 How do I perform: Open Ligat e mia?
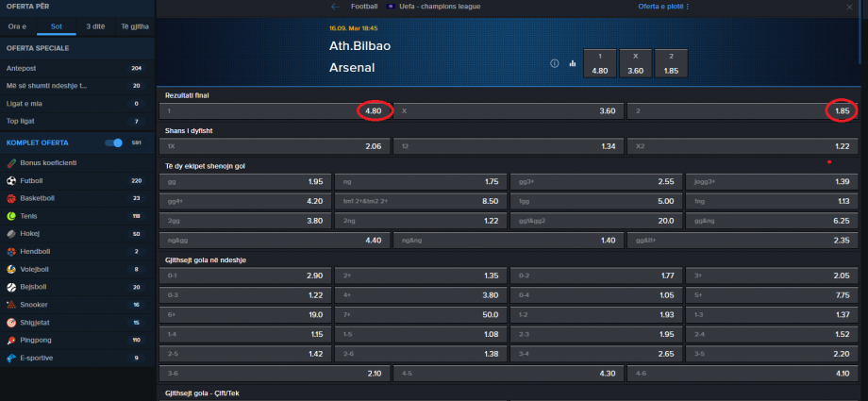(77, 104)
